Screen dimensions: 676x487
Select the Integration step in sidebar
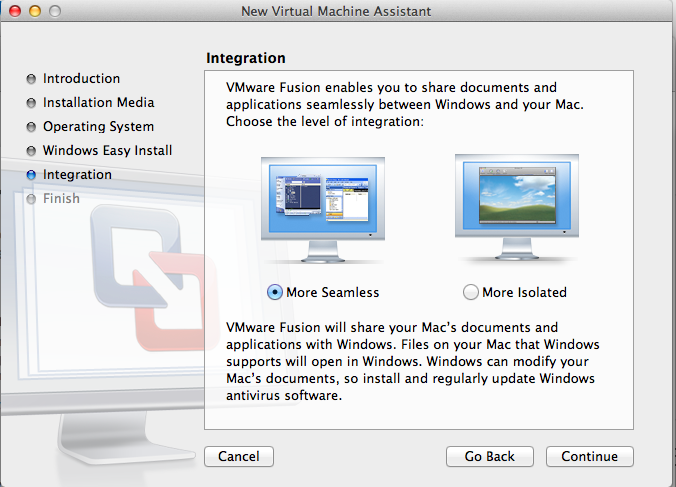77,175
